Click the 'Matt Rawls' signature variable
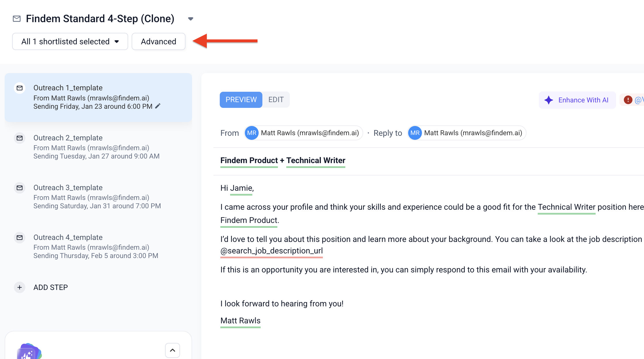Image resolution: width=644 pixels, height=359 pixels. pyautogui.click(x=240, y=321)
